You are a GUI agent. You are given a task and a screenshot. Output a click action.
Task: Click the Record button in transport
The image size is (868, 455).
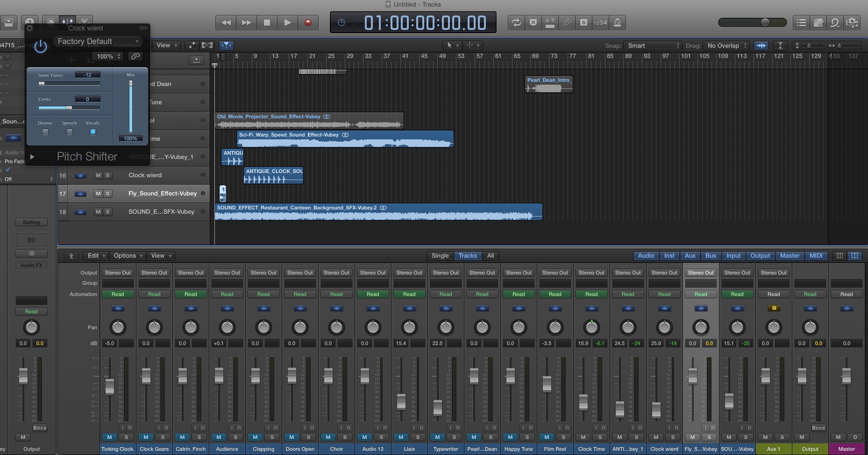point(308,22)
